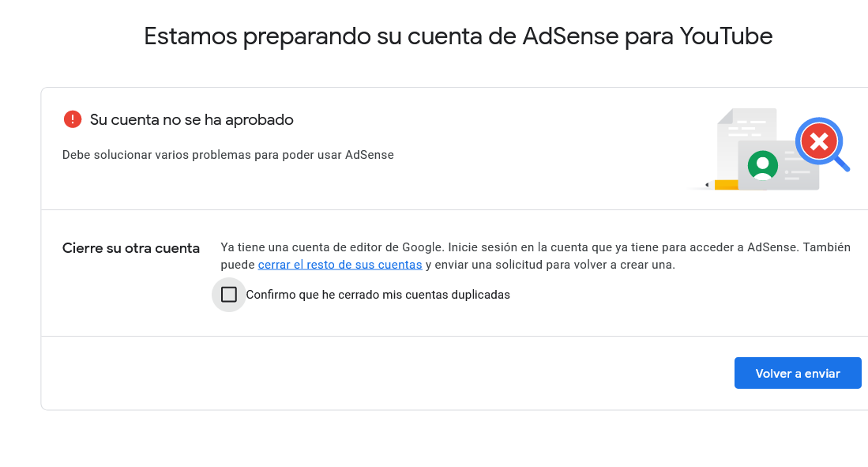Click the yellow pencil illustration
The width and height of the screenshot is (868, 467).
coord(721,185)
